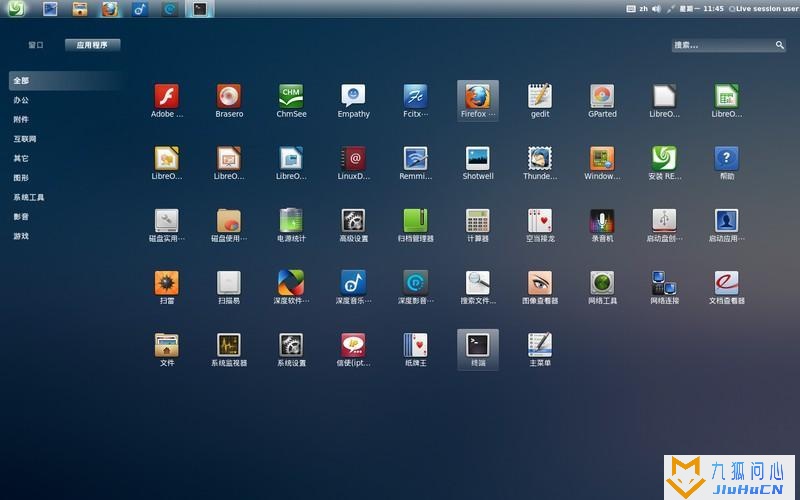Screen dimensions: 800x500
Task: Click the Deepin launcher logo in top panel
Action: point(16,8)
